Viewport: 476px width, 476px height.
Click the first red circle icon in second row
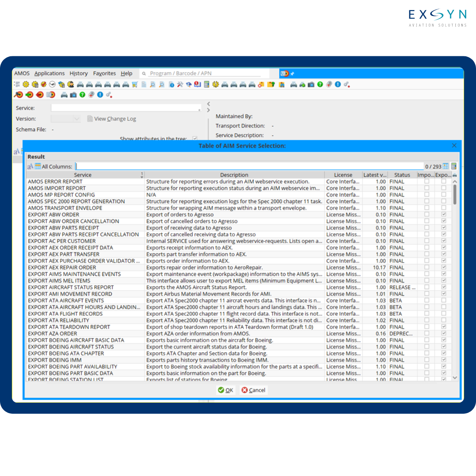[18, 95]
